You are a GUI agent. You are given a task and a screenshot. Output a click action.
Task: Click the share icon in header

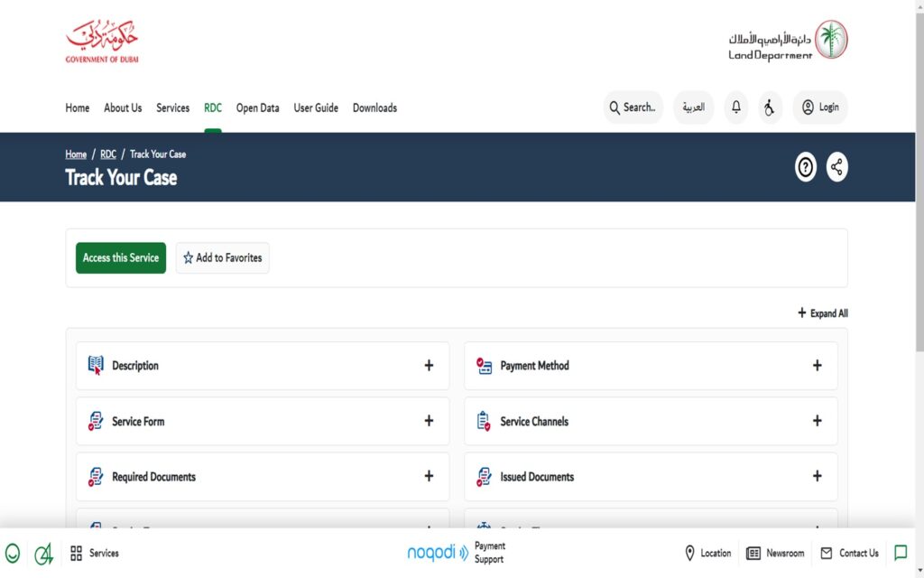[836, 167]
